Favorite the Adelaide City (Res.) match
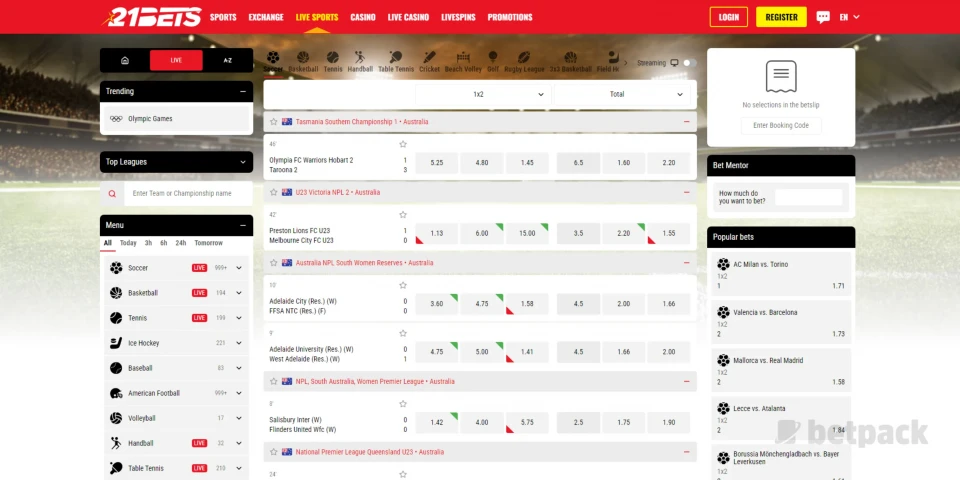 point(403,285)
